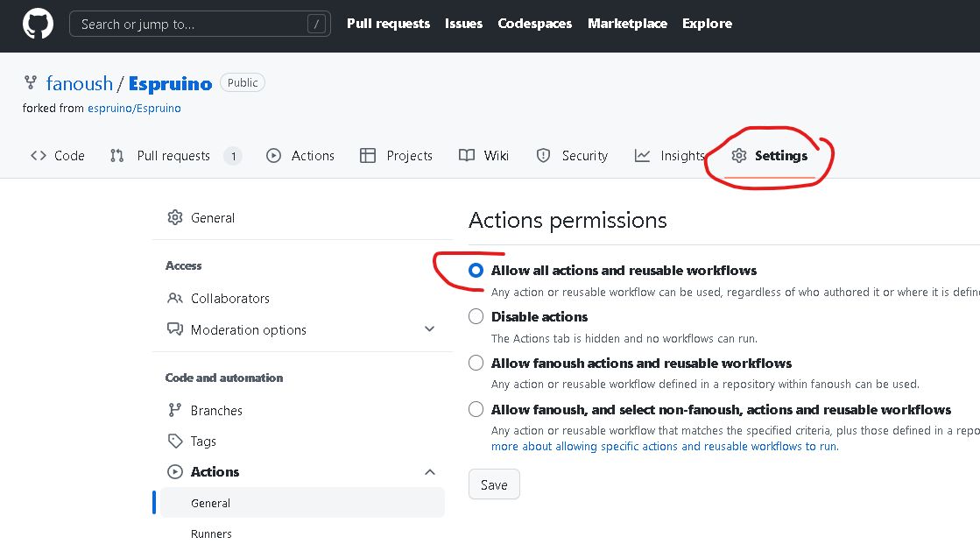980x544 pixels.
Task: Click the Insights tab graph icon
Action: 642,156
